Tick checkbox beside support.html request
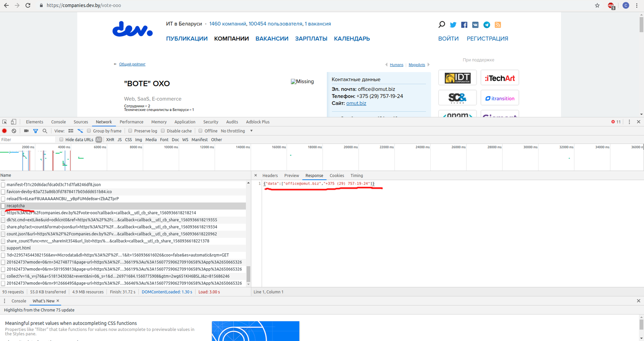The width and height of the screenshot is (644, 341). coord(3,248)
